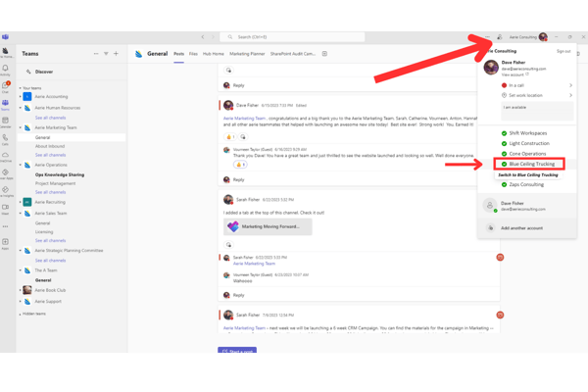Viewport: 588px width, 392px height.
Task: Open Viva Insights from the rail
Action: [5, 191]
